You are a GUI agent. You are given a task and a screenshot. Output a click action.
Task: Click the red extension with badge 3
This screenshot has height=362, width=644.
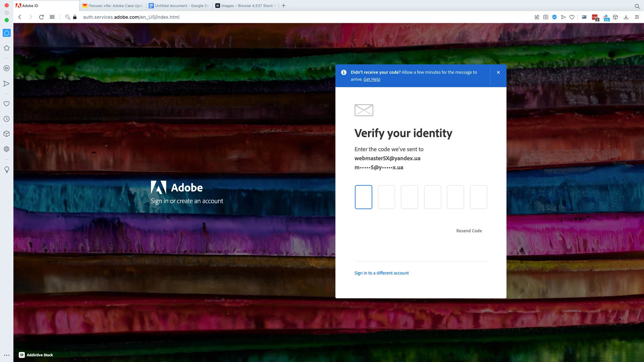tap(595, 17)
